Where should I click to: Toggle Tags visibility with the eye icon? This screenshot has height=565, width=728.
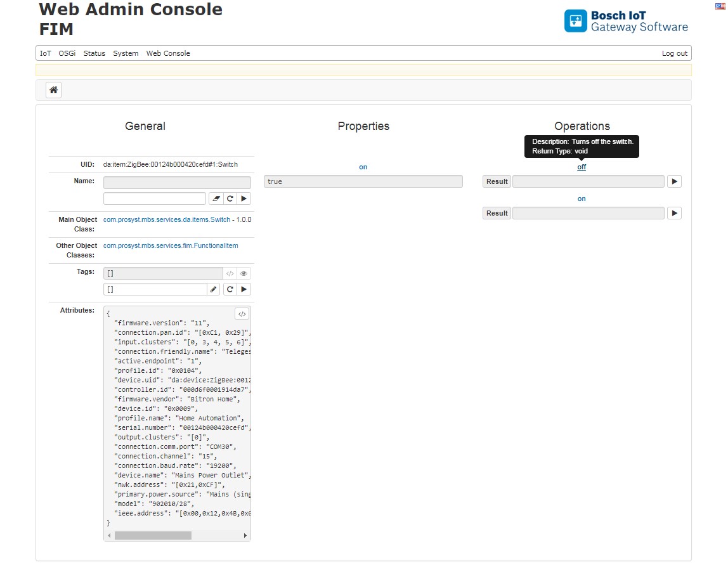pyautogui.click(x=243, y=273)
